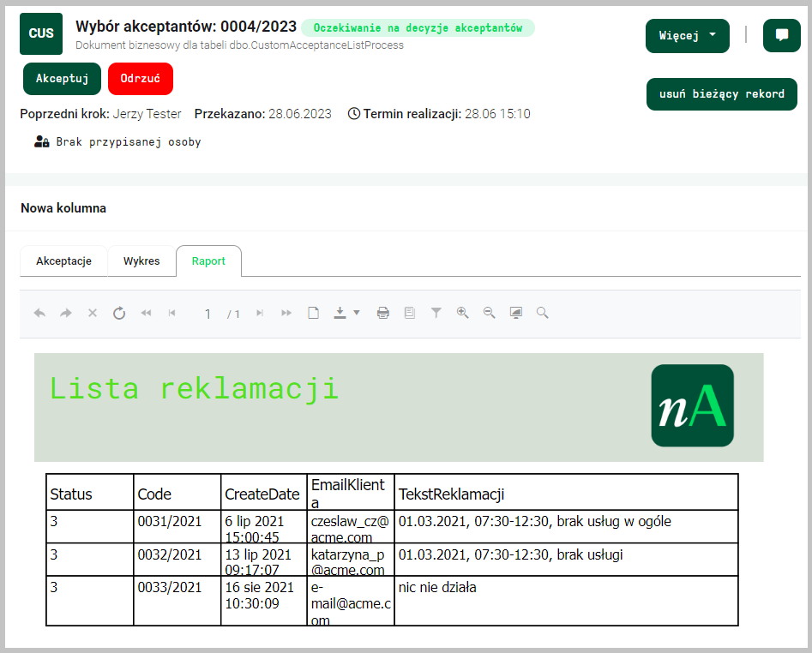This screenshot has width=812, height=653.
Task: Click the nA logo in report header
Action: (692, 405)
